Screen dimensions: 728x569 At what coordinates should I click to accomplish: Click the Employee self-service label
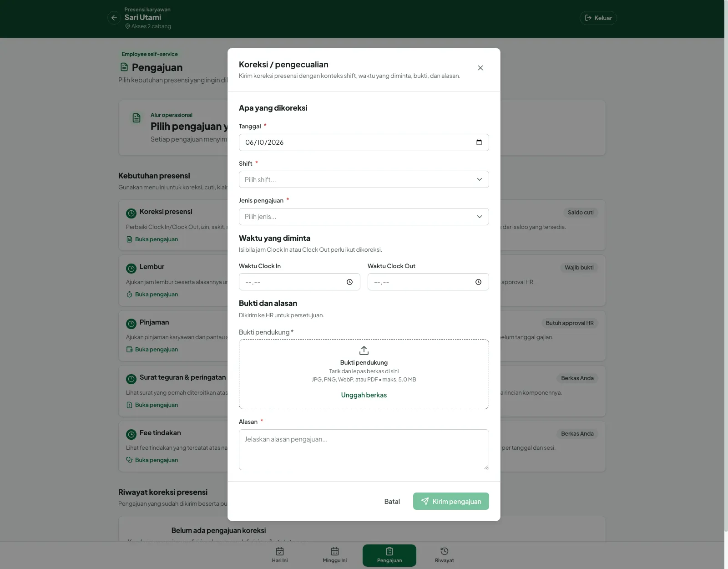tap(150, 54)
